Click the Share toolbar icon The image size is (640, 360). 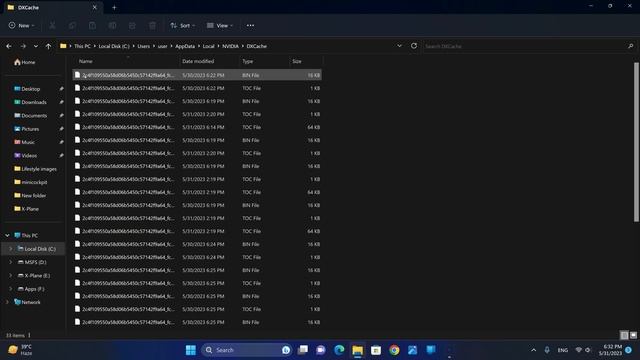click(132, 25)
